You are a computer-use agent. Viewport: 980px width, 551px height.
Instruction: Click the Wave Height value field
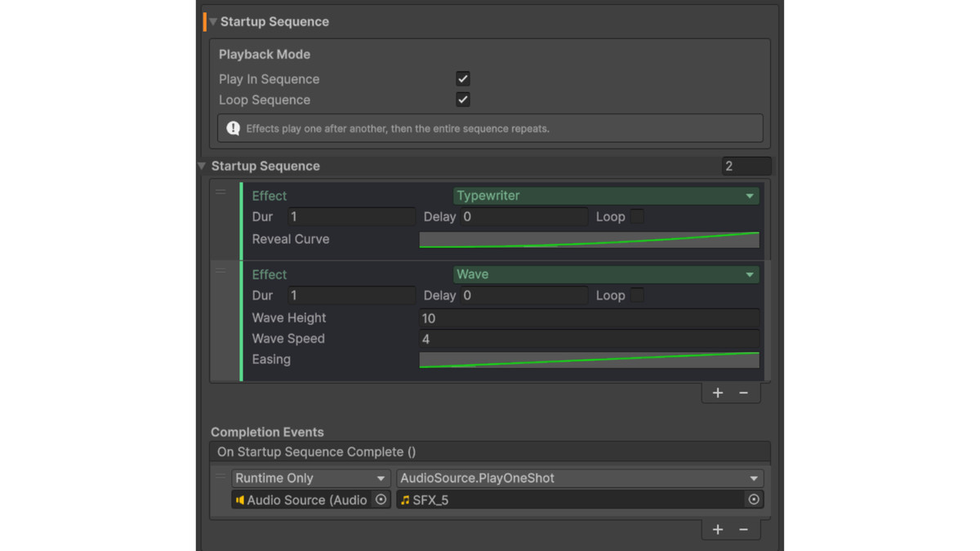click(589, 318)
